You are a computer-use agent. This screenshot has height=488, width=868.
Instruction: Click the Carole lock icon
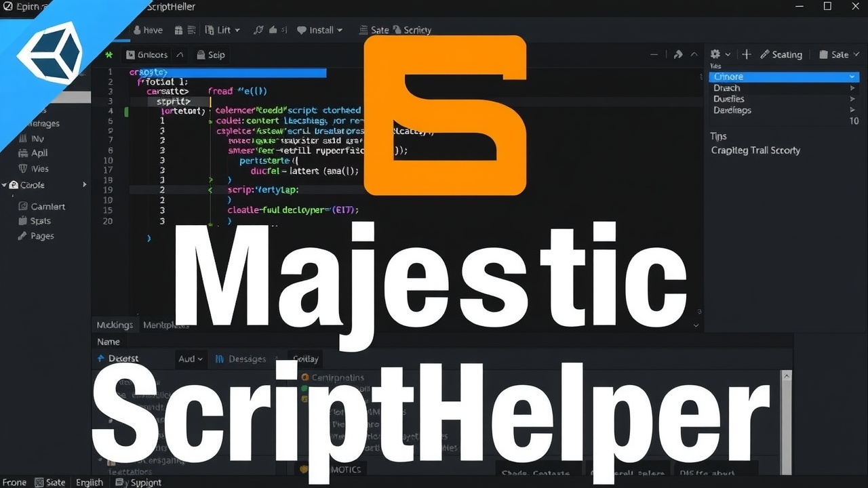[14, 185]
